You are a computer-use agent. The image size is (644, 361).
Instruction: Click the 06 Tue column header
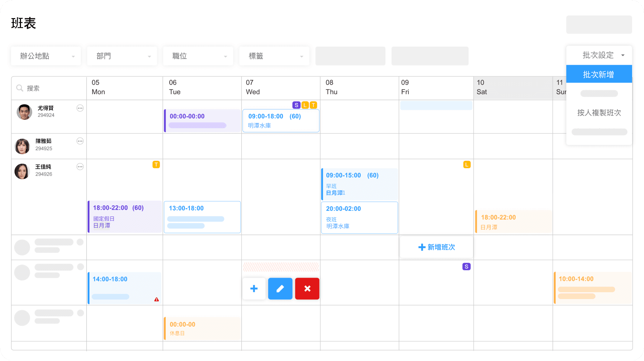[202, 87]
